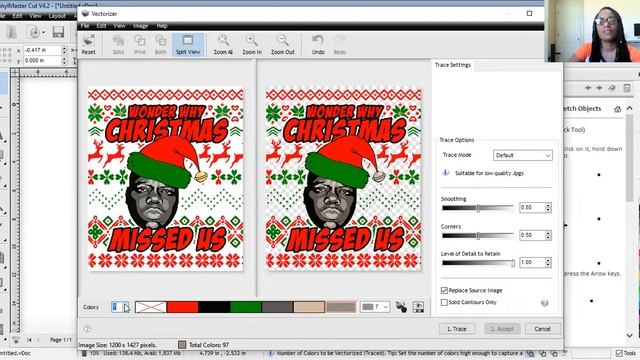
Task: Maximize the Vectorizer window
Action: tap(529, 13)
